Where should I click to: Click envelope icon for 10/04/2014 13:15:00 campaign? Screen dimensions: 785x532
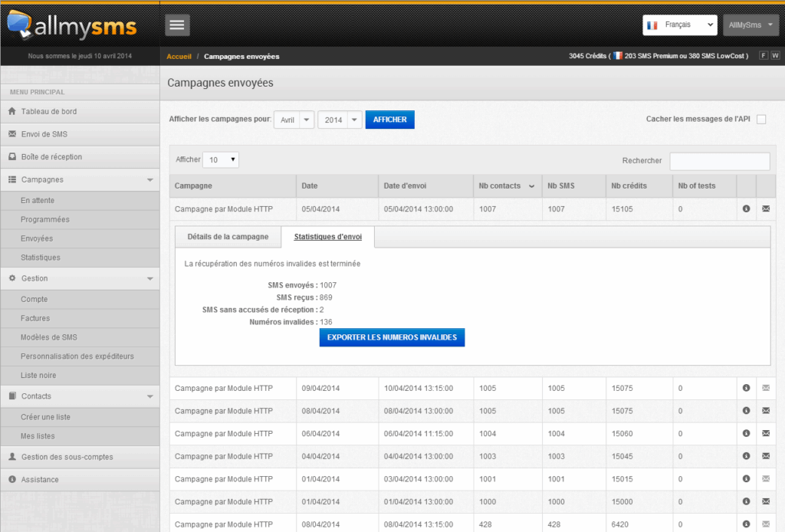coord(766,388)
